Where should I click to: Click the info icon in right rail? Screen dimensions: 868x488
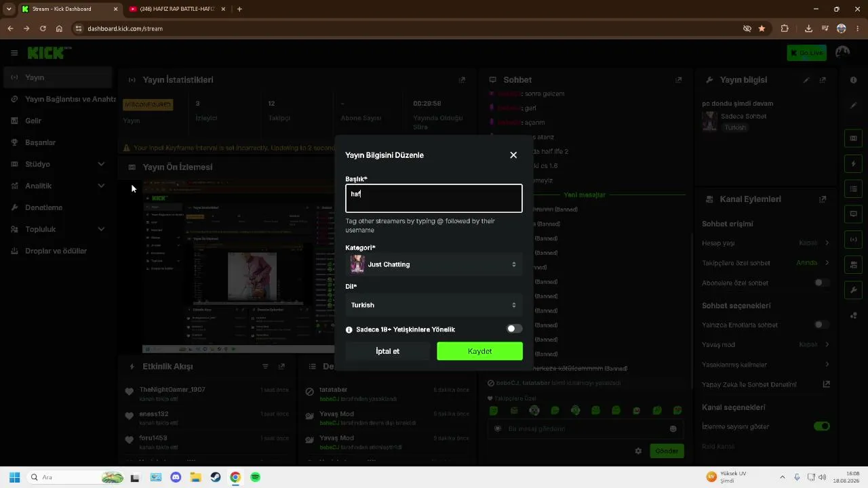point(853,80)
